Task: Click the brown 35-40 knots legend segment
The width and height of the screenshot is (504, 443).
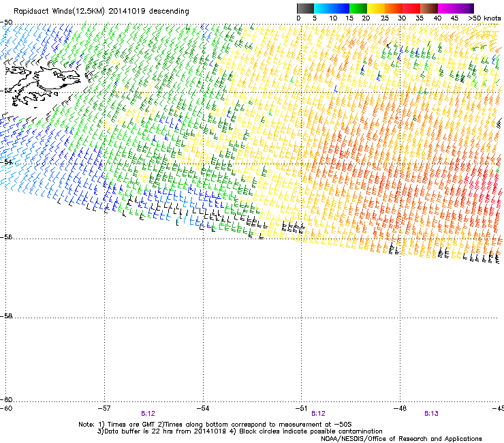Action: [x=429, y=8]
